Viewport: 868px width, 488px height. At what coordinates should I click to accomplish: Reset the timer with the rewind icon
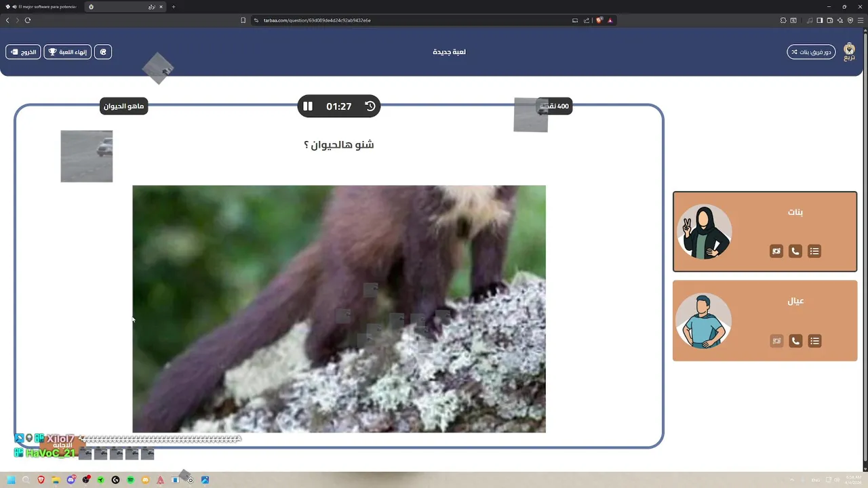370,106
